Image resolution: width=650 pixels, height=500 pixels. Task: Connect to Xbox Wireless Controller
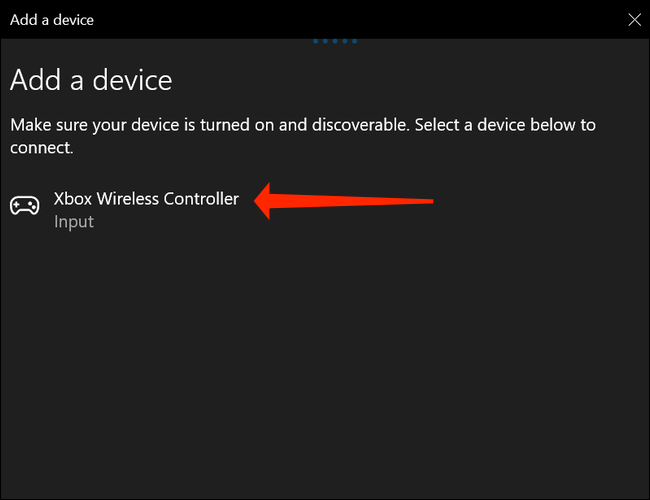coord(124,209)
